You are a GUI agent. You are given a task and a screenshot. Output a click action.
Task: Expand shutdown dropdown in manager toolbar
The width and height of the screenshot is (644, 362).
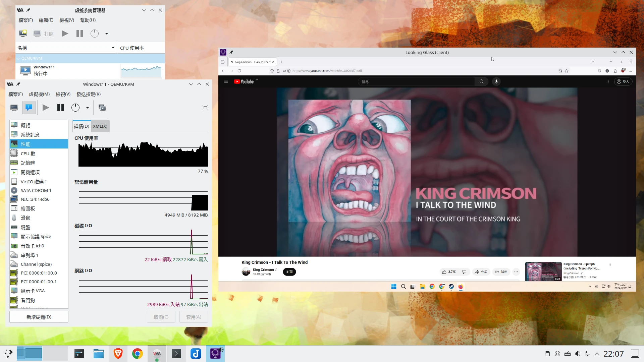[x=107, y=34]
